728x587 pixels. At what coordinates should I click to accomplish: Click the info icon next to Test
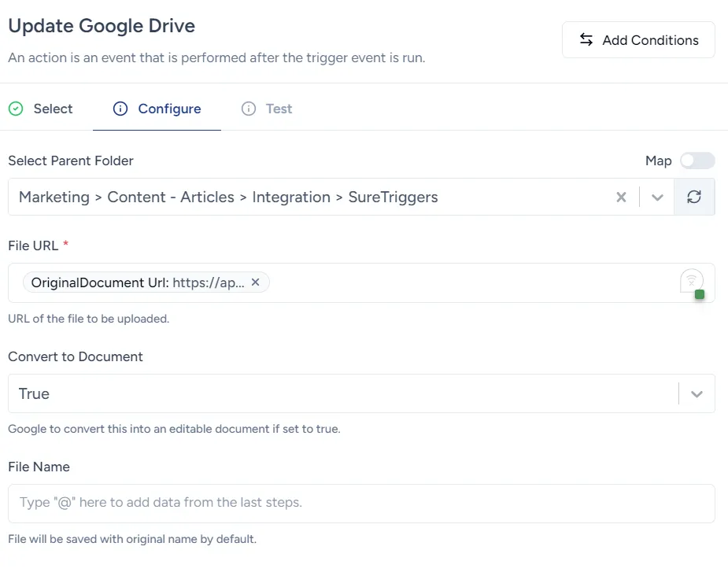click(249, 109)
